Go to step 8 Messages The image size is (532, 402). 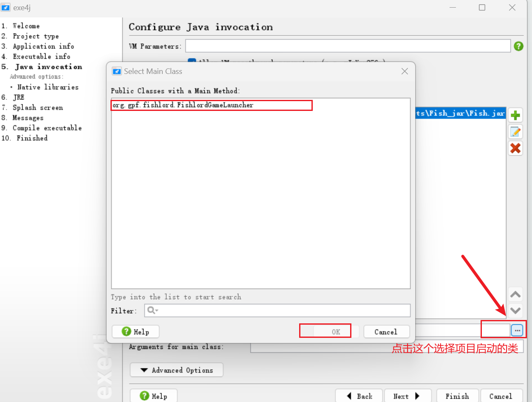coord(22,118)
